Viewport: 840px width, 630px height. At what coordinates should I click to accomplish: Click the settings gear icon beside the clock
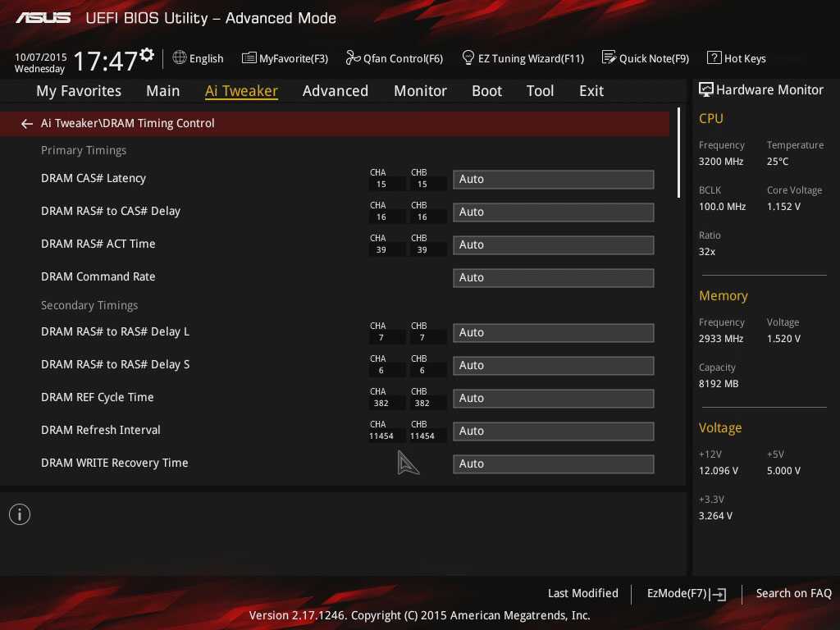point(147,54)
